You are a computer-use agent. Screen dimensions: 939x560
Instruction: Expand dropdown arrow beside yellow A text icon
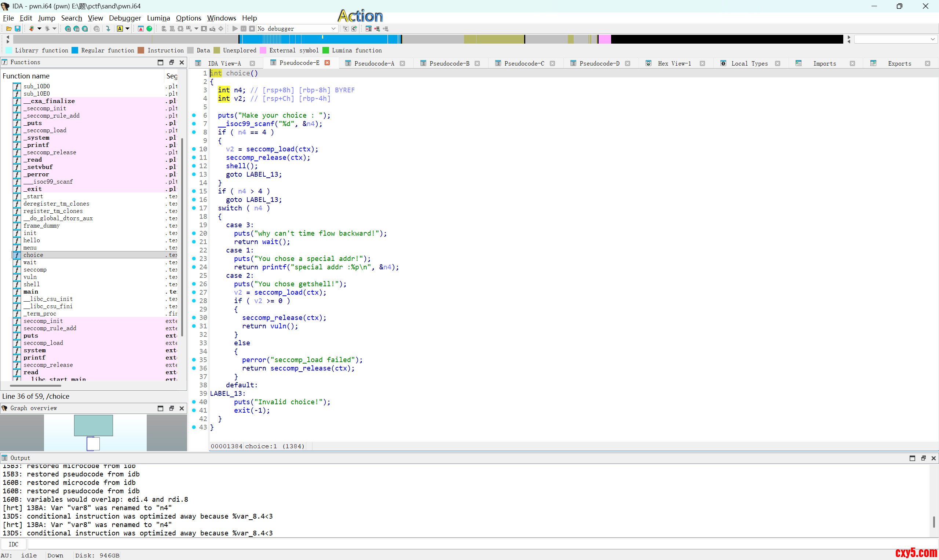pyautogui.click(x=128, y=29)
